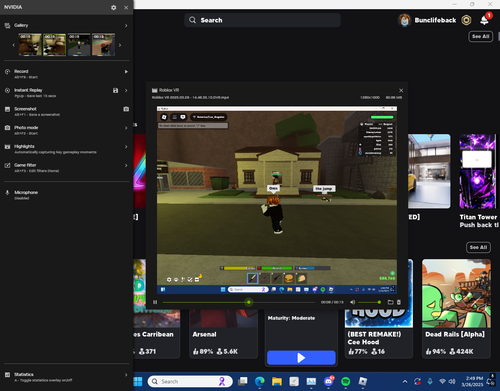Open the Dead Rails [Alpha] game
The image size is (500, 391).
tap(456, 308)
